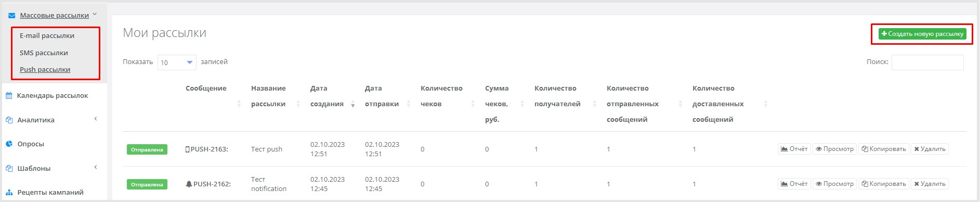Collapse the Массовые рассылки menu chevron
This screenshot has width=980, height=202.
click(x=95, y=15)
